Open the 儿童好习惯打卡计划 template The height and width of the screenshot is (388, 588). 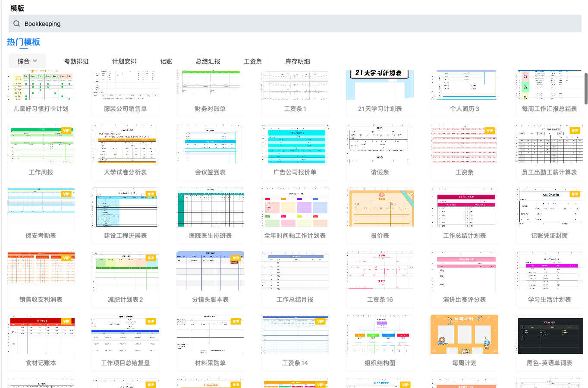coord(41,93)
